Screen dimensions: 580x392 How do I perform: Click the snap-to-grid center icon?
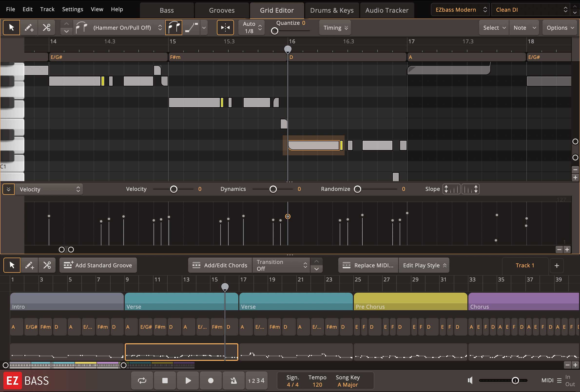(x=225, y=28)
